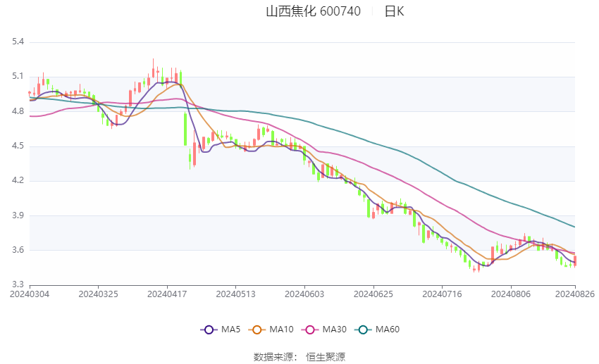Click the 20240826 date axis label
Viewport: 599px width, 364px height.
(x=575, y=294)
